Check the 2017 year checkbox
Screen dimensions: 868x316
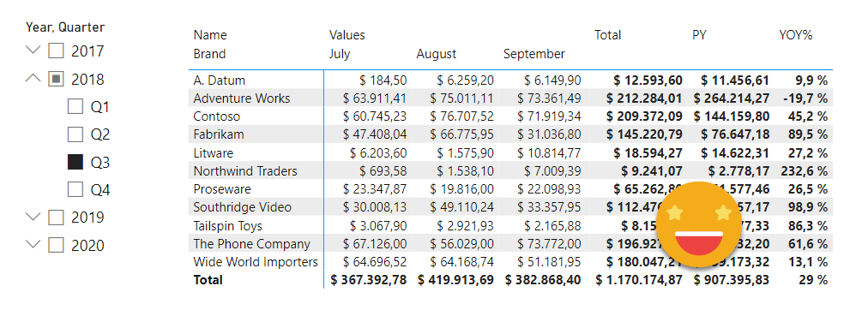point(56,51)
